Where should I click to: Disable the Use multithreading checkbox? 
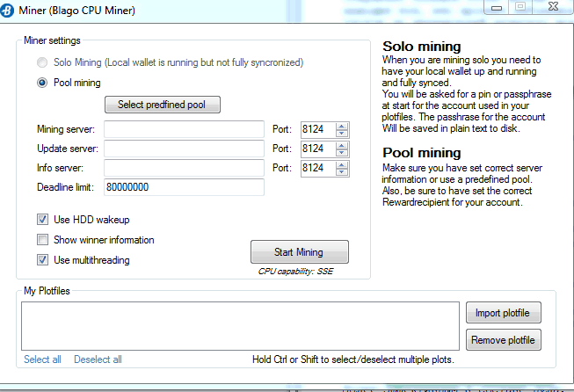click(x=42, y=260)
